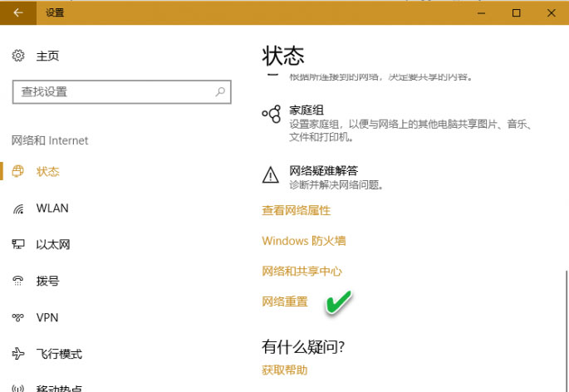Open the 移动热点 settings page
569x392 pixels.
[59, 388]
